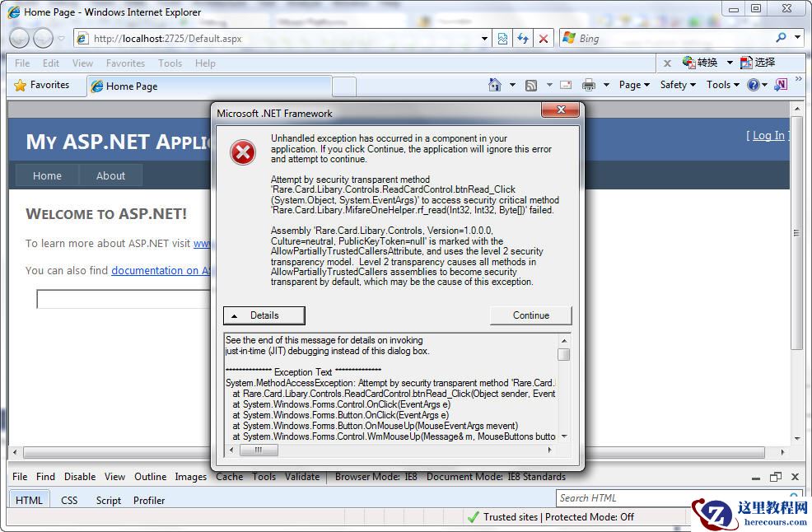Minimize the developer tools panel

click(x=756, y=478)
